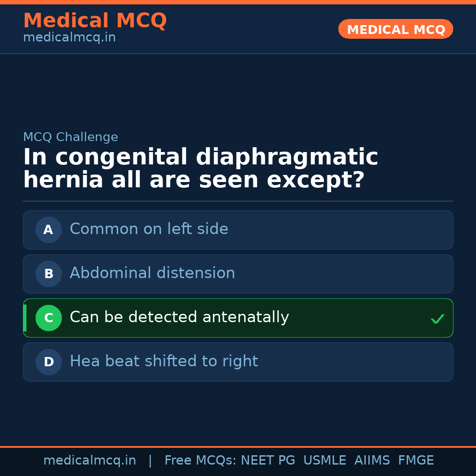This screenshot has width=476, height=476.
Task: Click USMLE in the footer
Action: [324, 461]
